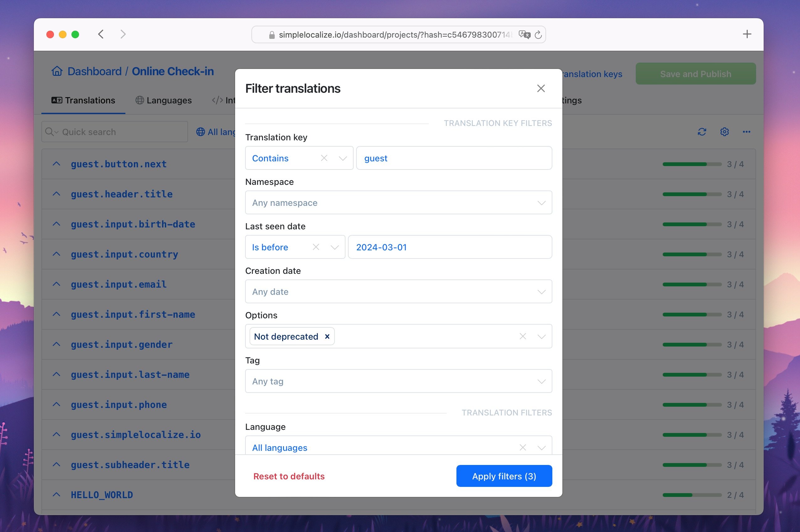Screen dimensions: 800x532
Task: Click the settings gear icon in toolbar
Action: (724, 131)
